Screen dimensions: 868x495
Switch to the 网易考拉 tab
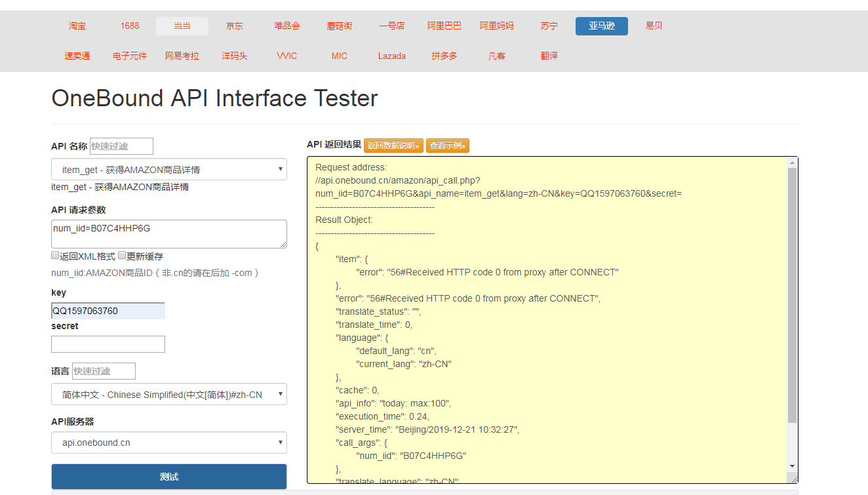pyautogui.click(x=182, y=56)
